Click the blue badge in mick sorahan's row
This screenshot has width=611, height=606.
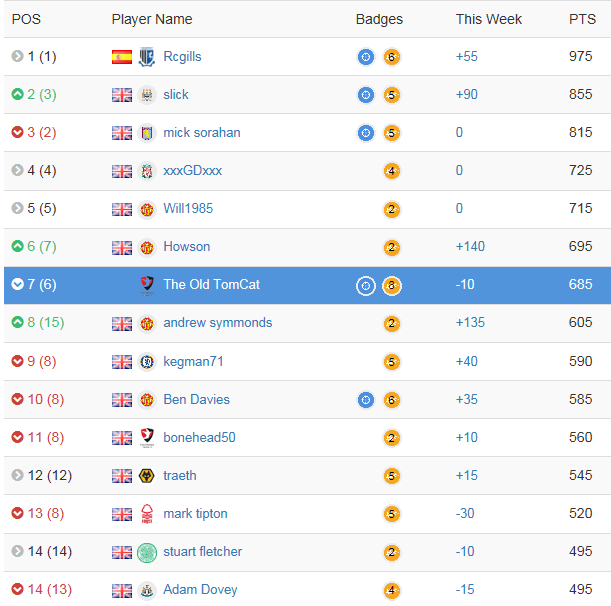coord(366,133)
